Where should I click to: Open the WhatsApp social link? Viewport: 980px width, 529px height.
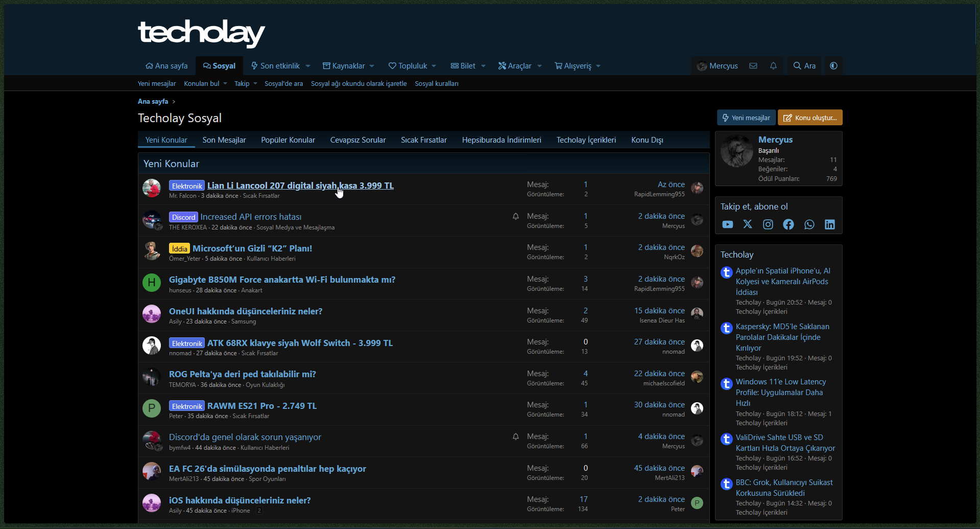[x=809, y=224]
